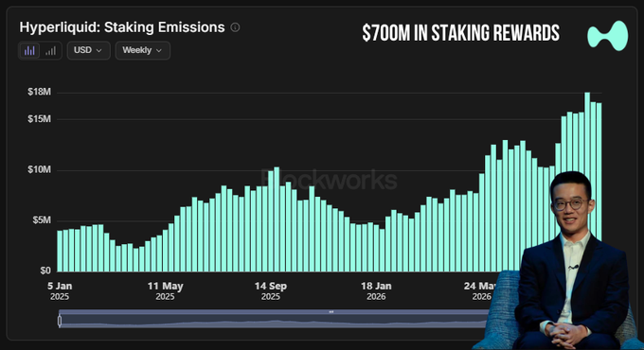The width and height of the screenshot is (644, 350).
Task: Click the '5 Jan 2025' x-axis label
Action: click(x=60, y=291)
